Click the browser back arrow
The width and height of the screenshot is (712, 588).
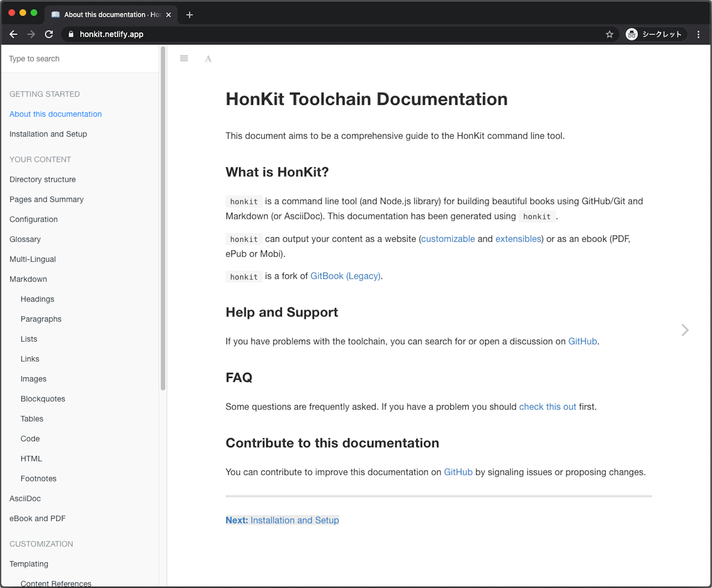coord(13,34)
